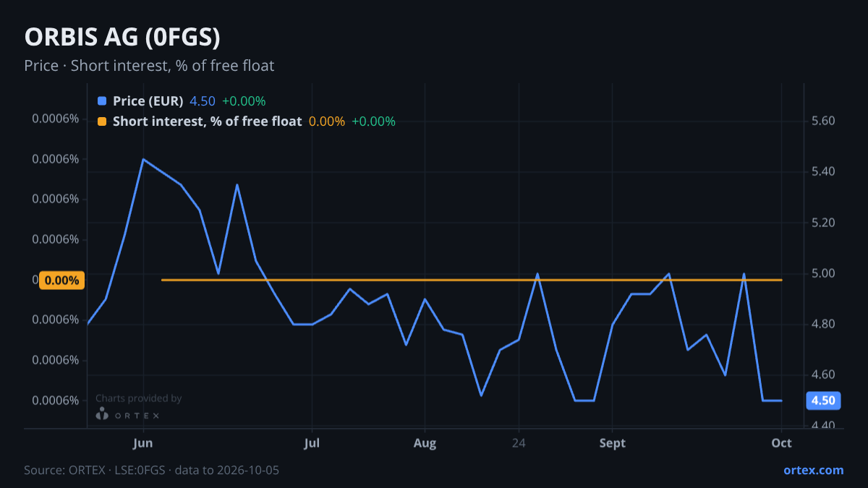Click the blue 4.50 price badge
The image size is (868, 488).
[x=823, y=401]
